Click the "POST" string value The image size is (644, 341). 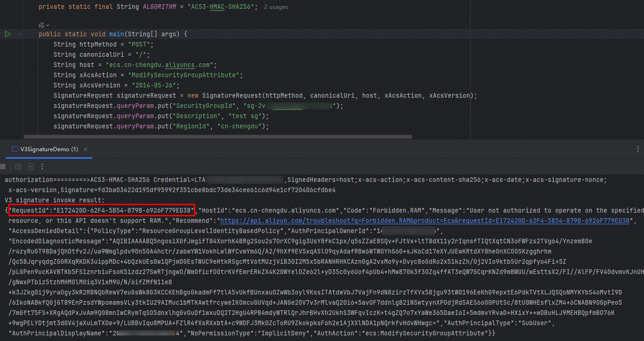[x=139, y=44]
